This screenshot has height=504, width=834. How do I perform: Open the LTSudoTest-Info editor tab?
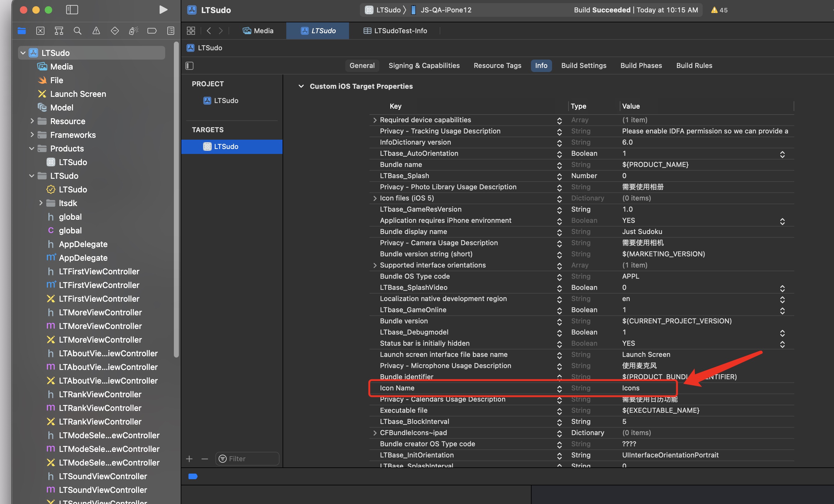coord(395,31)
